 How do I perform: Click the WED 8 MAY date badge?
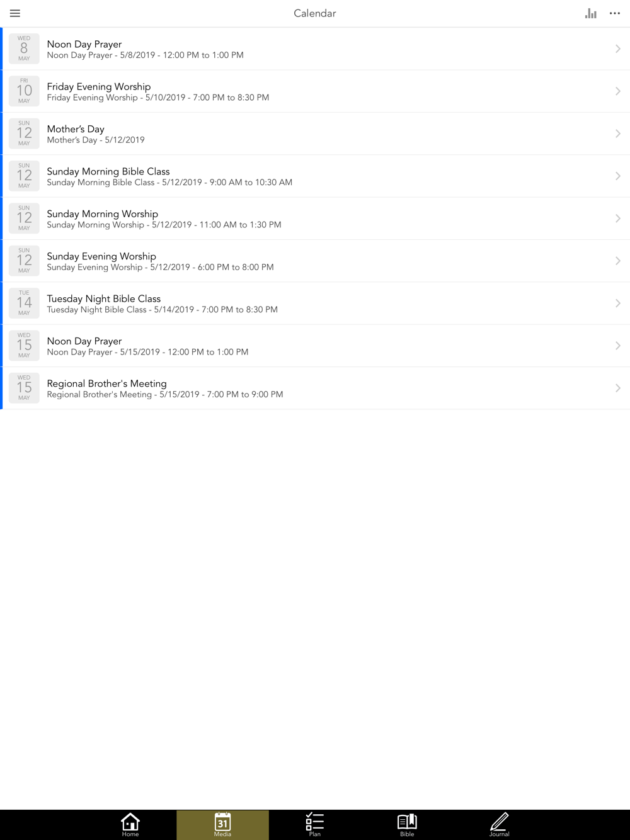(24, 48)
